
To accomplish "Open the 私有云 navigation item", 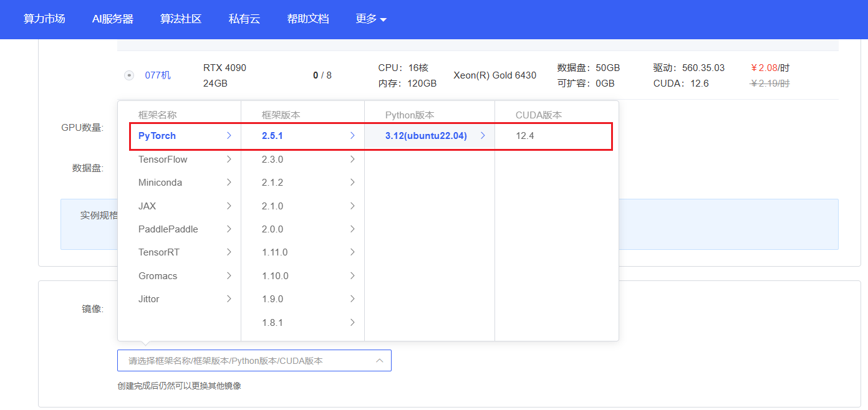I will pos(244,19).
